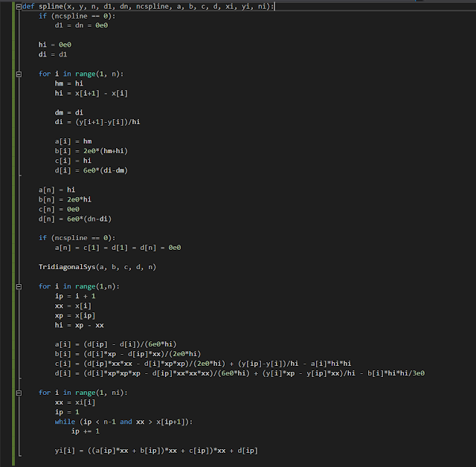Click the line 'di = (y[i+1]-y[i])/hi'
The image size is (476, 467).
[x=97, y=122]
